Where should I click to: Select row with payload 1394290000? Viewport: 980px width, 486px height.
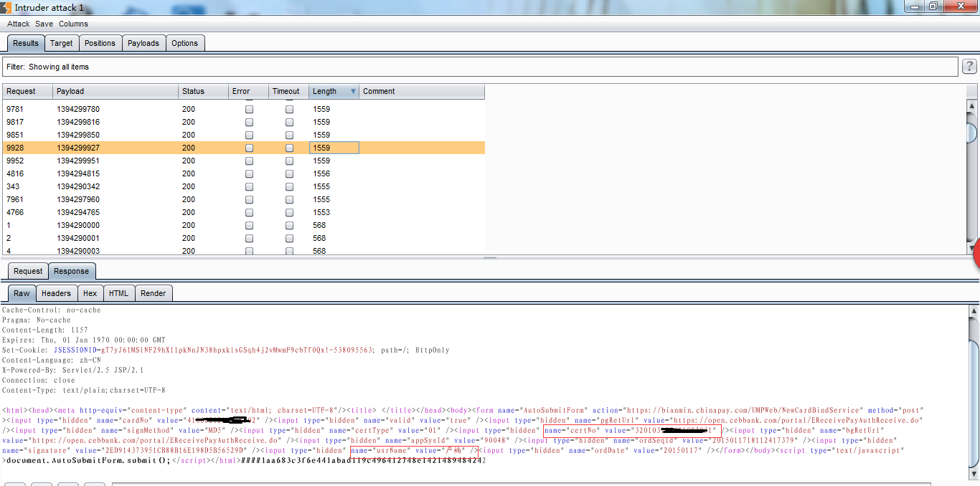coord(244,225)
